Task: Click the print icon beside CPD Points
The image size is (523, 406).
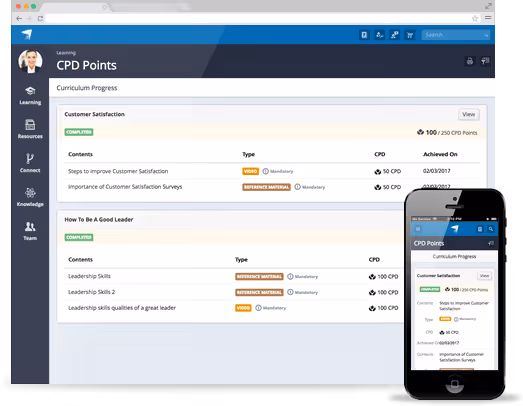Action: click(x=470, y=61)
